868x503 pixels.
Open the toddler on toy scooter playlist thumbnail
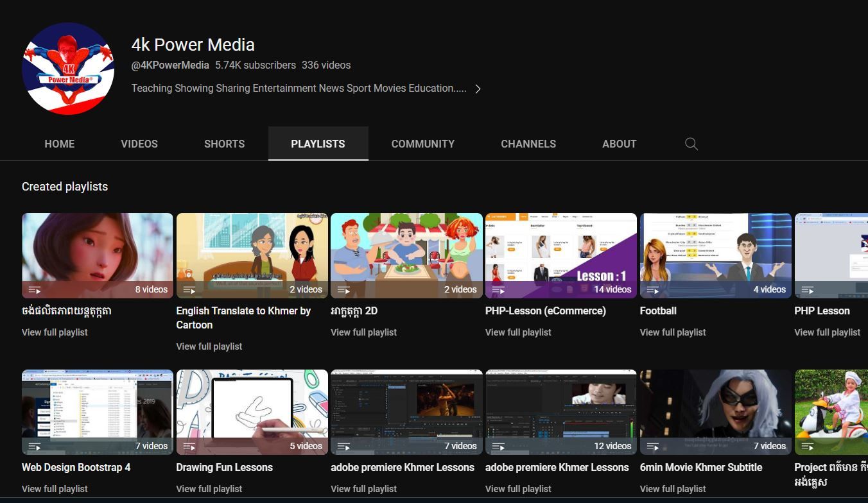click(x=831, y=413)
